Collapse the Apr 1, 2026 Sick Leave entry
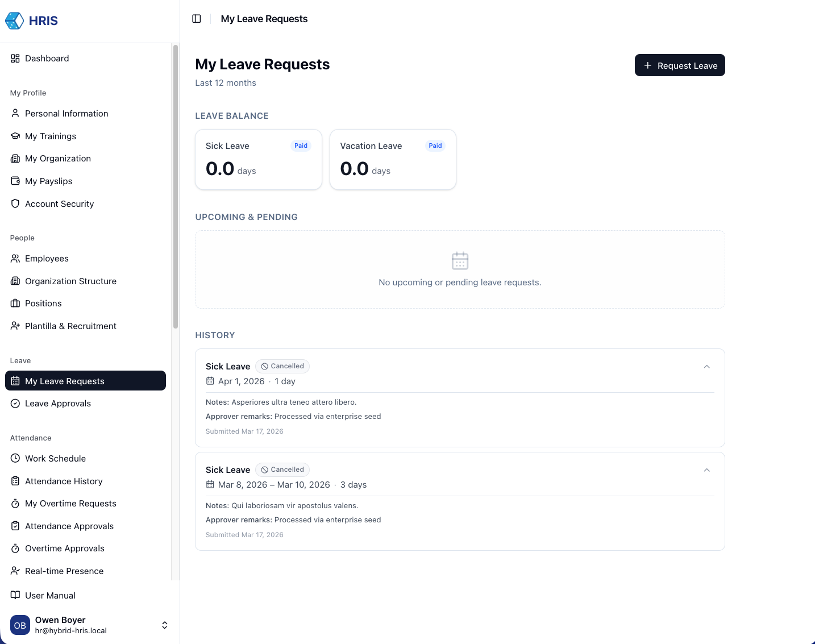The width and height of the screenshot is (815, 644). click(x=706, y=367)
